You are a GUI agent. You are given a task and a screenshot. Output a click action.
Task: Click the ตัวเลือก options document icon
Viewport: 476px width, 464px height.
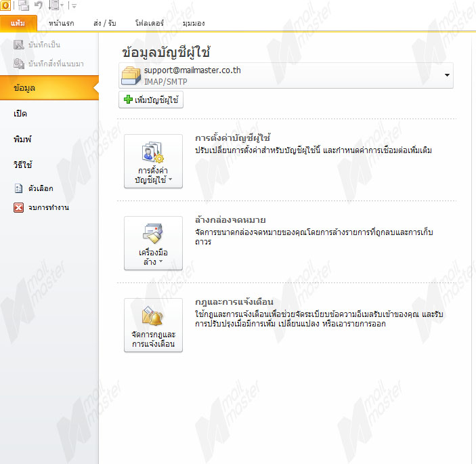click(18, 188)
